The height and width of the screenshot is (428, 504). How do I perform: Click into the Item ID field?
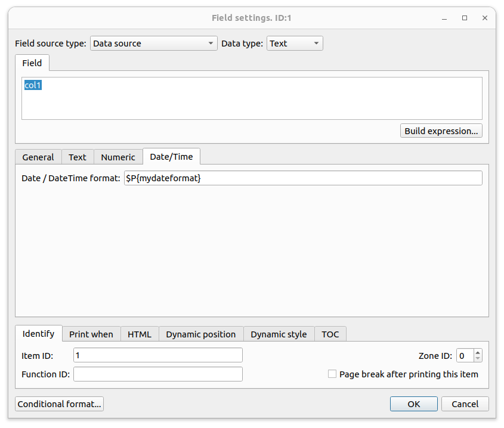click(x=158, y=355)
